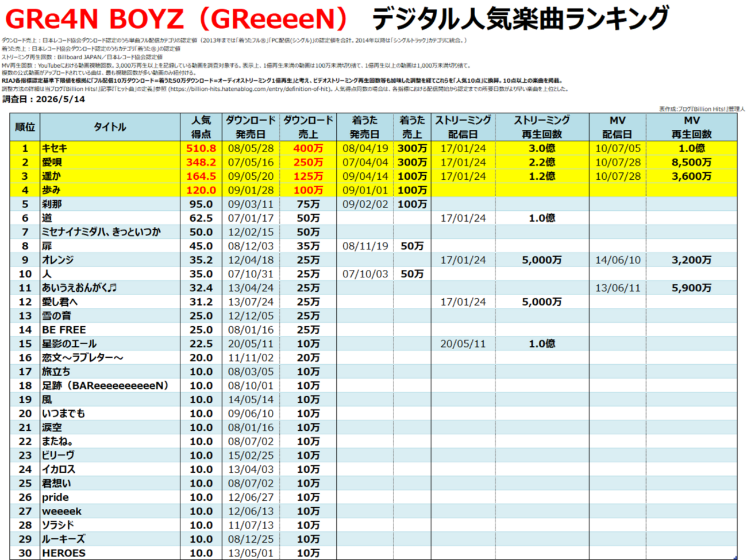Image resolution: width=747 pixels, height=560 pixels.
Task: Select the song title 星影のエール
Action: (69, 343)
